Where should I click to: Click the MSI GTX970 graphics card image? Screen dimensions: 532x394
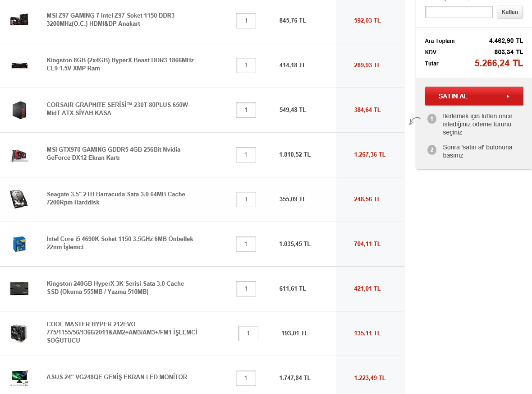click(19, 154)
